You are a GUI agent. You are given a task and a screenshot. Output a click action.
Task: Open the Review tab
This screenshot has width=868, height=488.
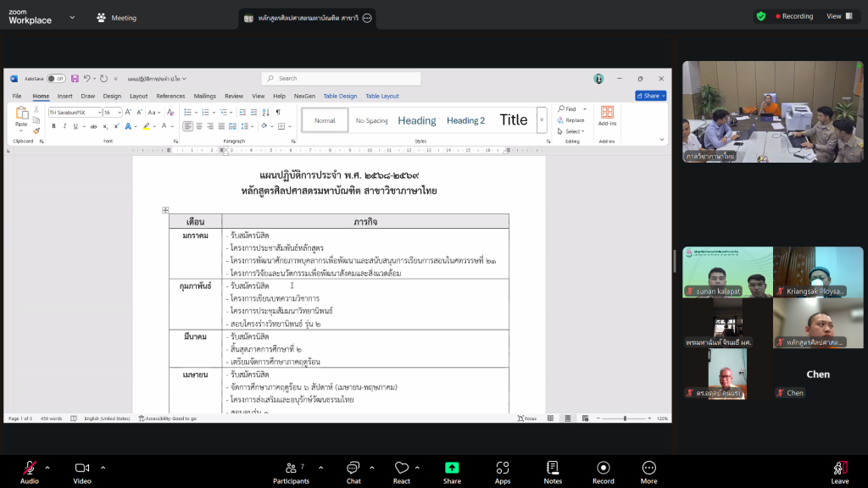coord(234,97)
